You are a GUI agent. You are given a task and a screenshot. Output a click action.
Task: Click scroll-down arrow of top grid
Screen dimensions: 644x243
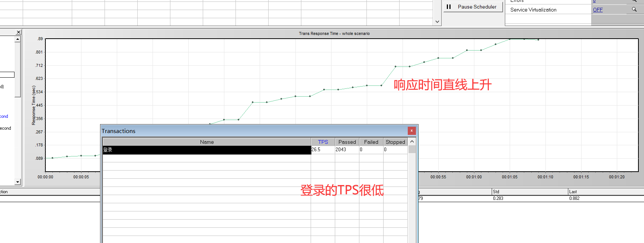pos(437,22)
